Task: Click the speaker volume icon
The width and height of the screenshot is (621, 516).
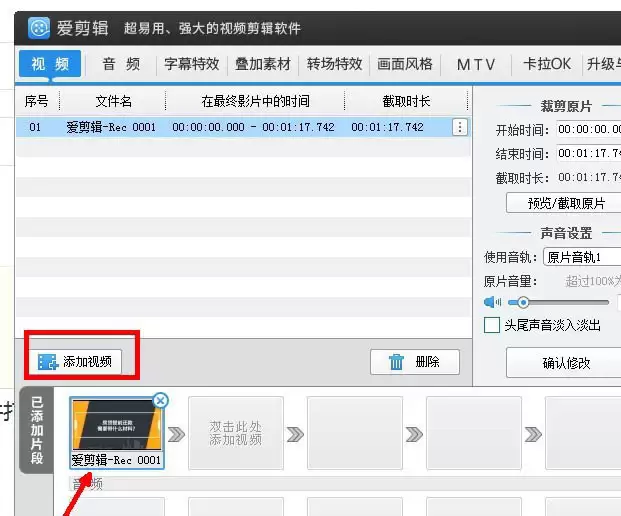Action: 492,302
